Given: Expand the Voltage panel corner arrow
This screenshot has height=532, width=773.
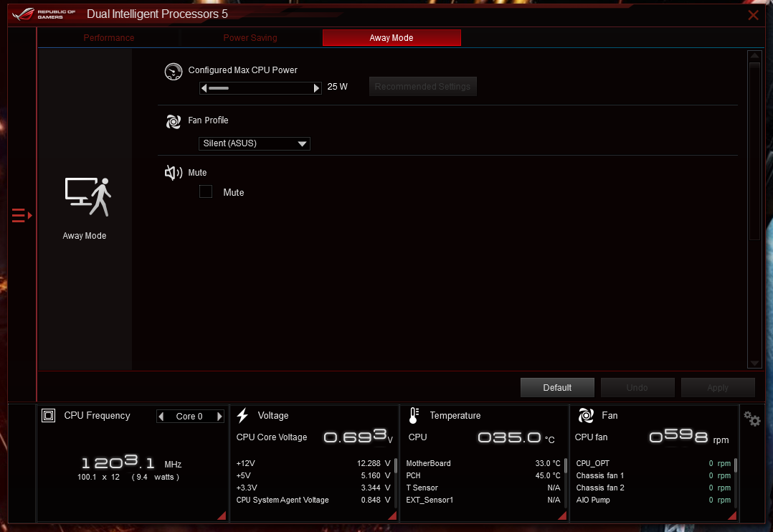Looking at the screenshot, I should [x=392, y=516].
